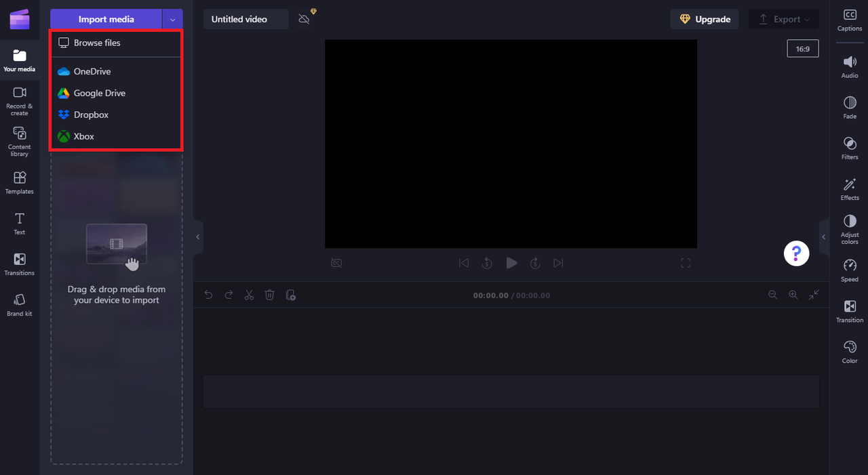Screen dimensions: 868x475
Task: Open the Adjust colors panel
Action: pyautogui.click(x=850, y=230)
